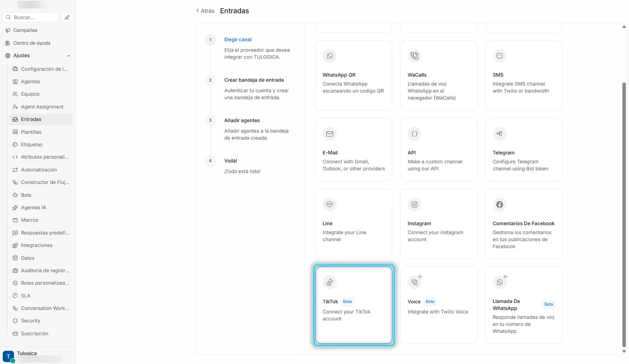Click the WaCalls phone icon

click(414, 56)
